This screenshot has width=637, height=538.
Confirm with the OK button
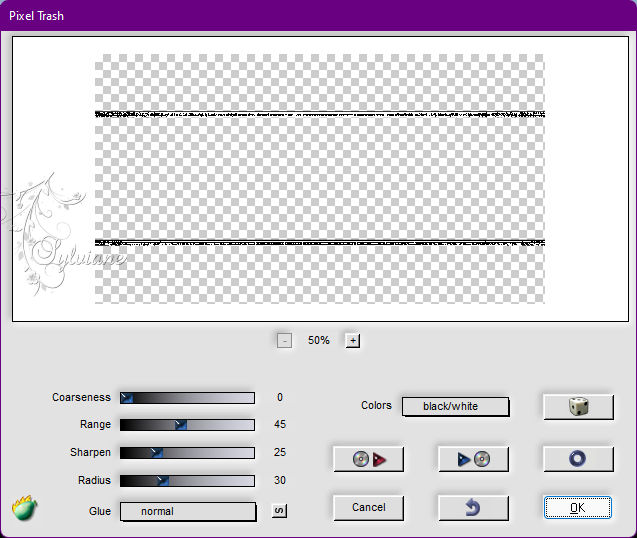577,508
